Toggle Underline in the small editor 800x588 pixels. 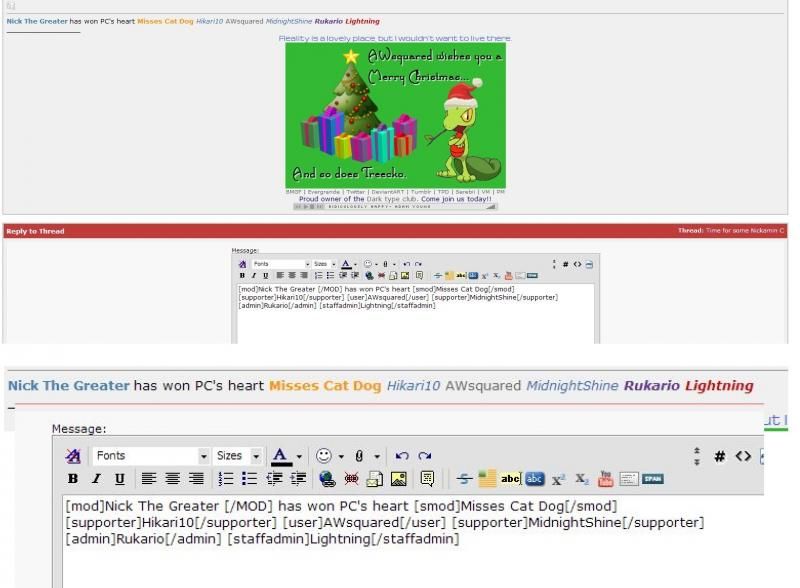click(x=265, y=276)
